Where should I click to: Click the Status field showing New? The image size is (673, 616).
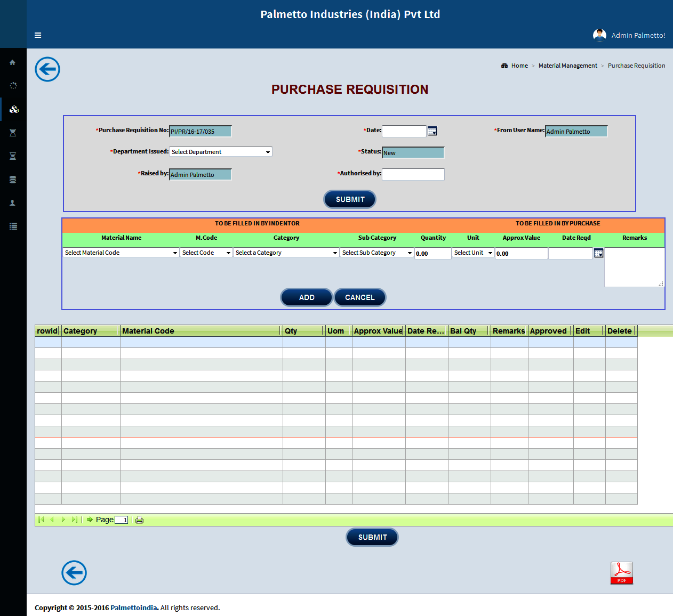coord(413,152)
